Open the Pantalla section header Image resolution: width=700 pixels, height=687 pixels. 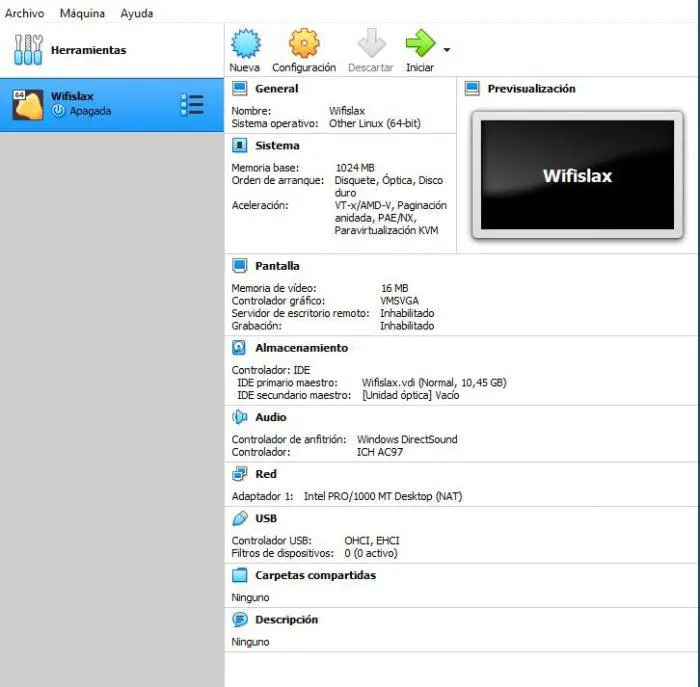coord(277,266)
